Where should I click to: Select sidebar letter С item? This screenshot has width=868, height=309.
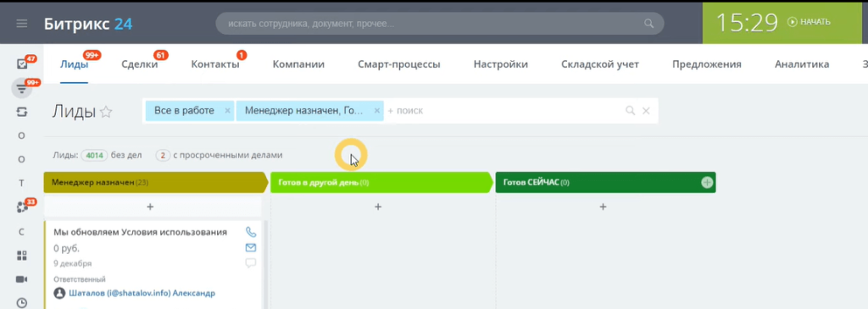click(x=21, y=232)
